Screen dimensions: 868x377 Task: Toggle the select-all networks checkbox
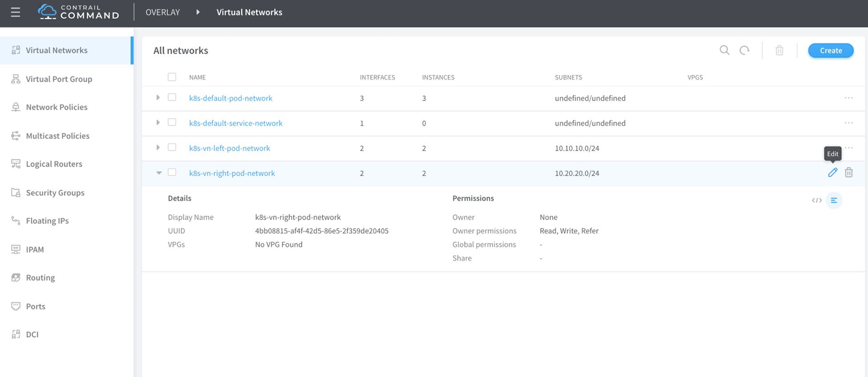172,77
